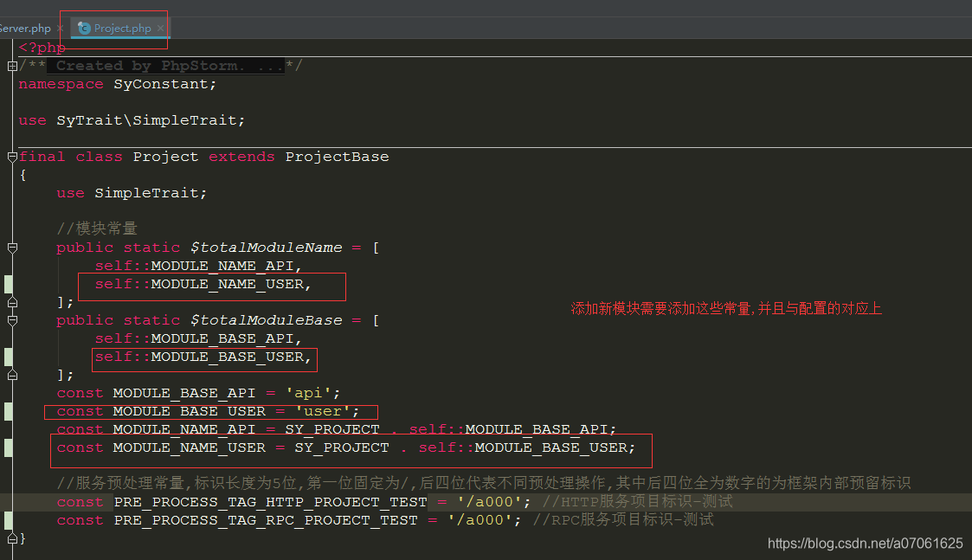This screenshot has height=560, width=972.
Task: Click SY_PROJECT on the MODULE_NAME_USER line
Action: [x=342, y=447]
